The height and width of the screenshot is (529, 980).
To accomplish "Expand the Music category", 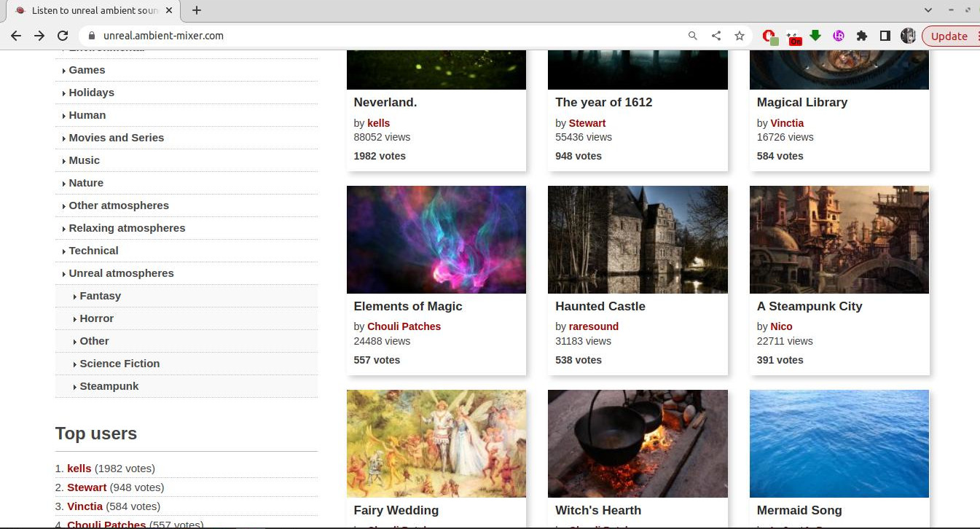I will point(84,160).
